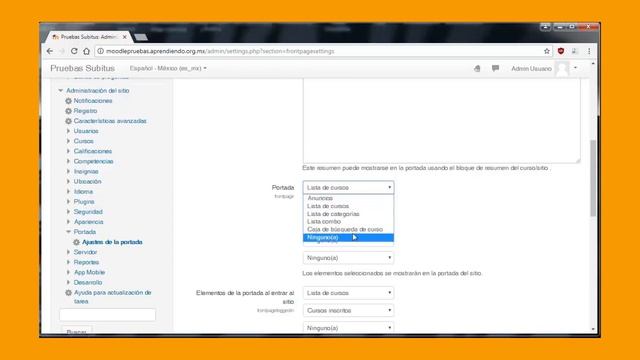Expand the Calificaciones tree node
The width and height of the screenshot is (640, 360).
pos(68,151)
